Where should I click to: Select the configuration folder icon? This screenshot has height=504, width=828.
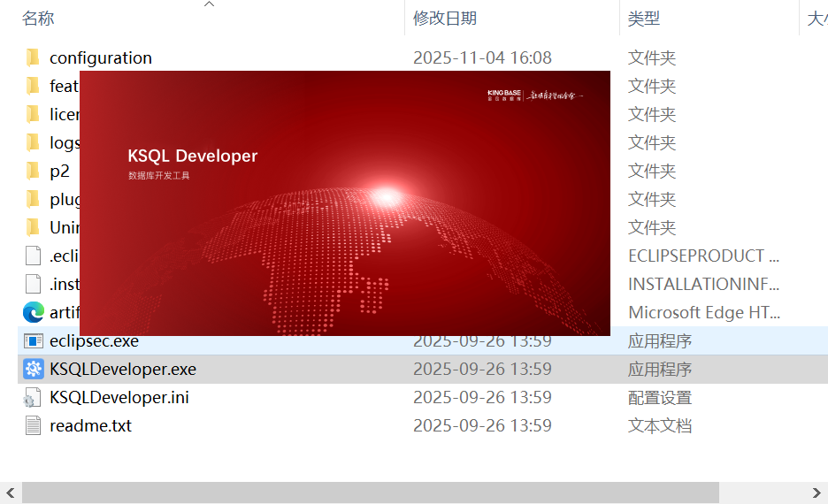point(34,57)
